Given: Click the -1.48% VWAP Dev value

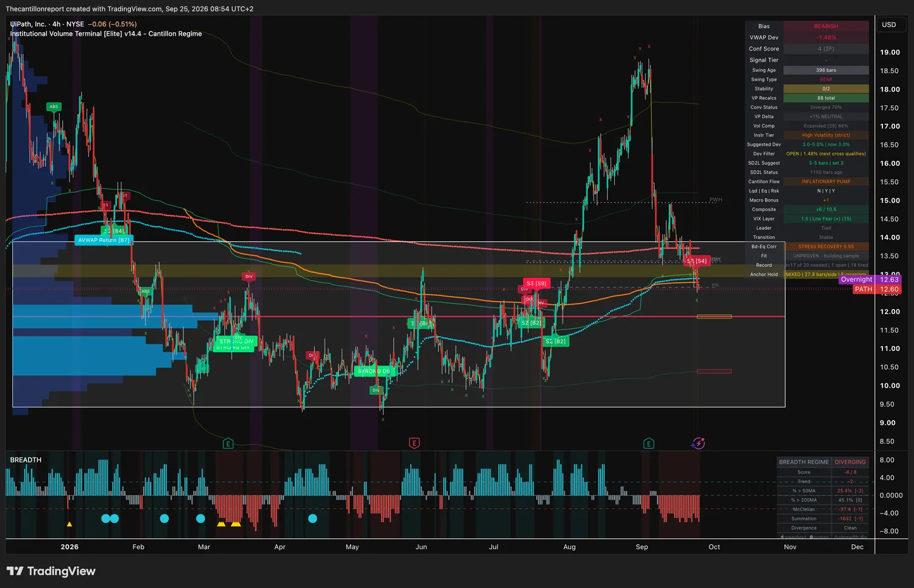Looking at the screenshot, I should click(x=826, y=38).
